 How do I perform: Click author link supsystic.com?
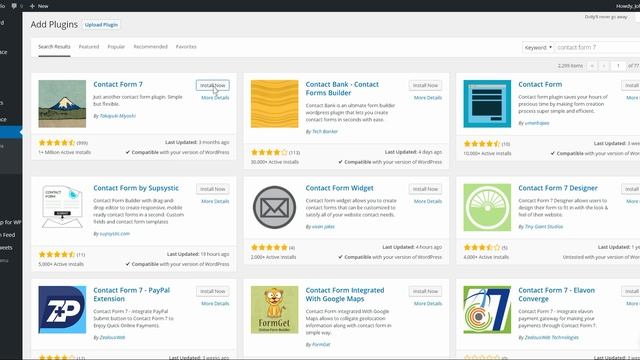click(115, 234)
